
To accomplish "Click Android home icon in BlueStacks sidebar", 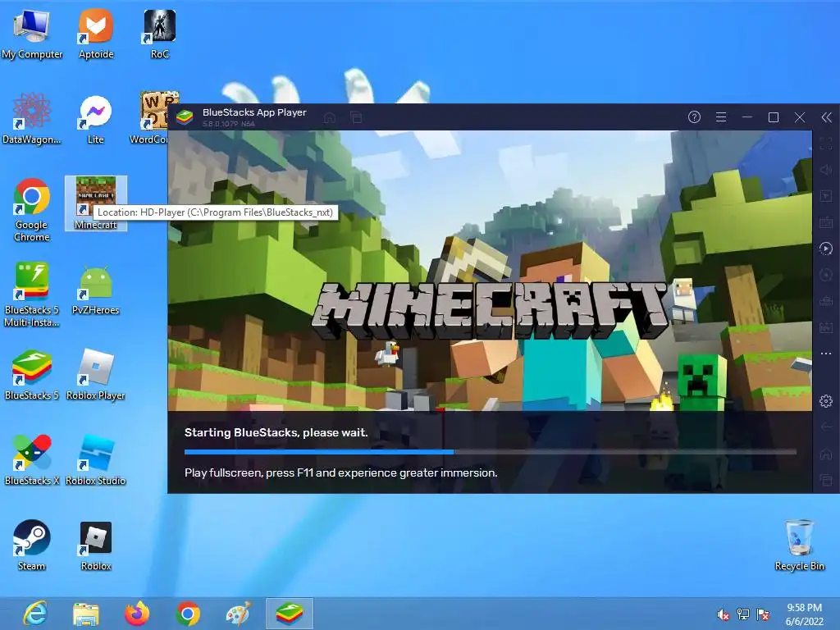I will pyautogui.click(x=825, y=454).
